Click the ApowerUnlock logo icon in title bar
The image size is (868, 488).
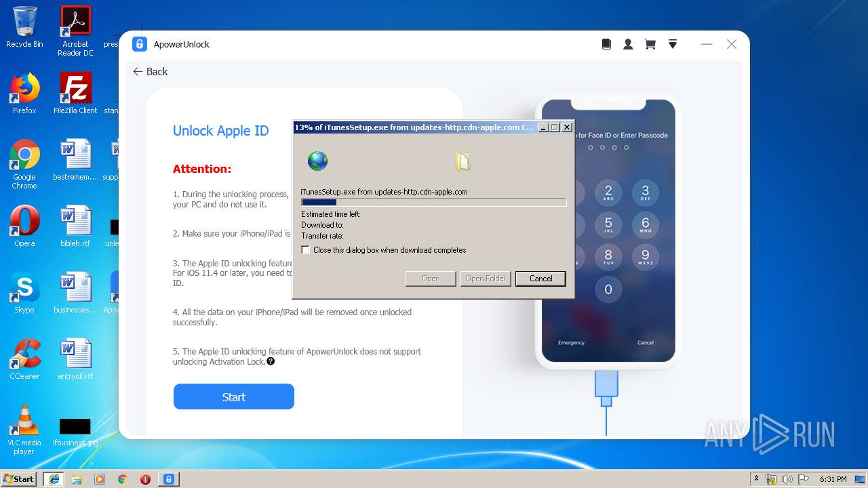(x=140, y=44)
